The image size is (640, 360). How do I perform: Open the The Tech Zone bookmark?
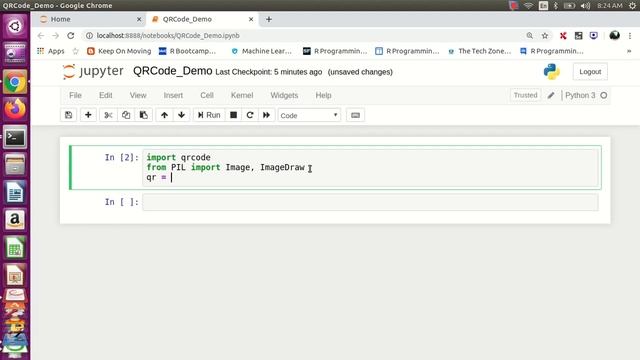tap(480, 51)
